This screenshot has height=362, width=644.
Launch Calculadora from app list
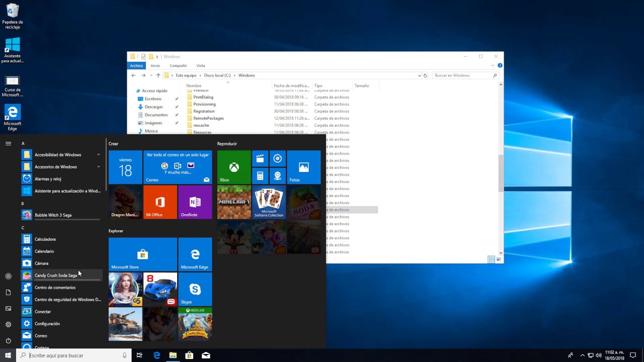point(61,239)
